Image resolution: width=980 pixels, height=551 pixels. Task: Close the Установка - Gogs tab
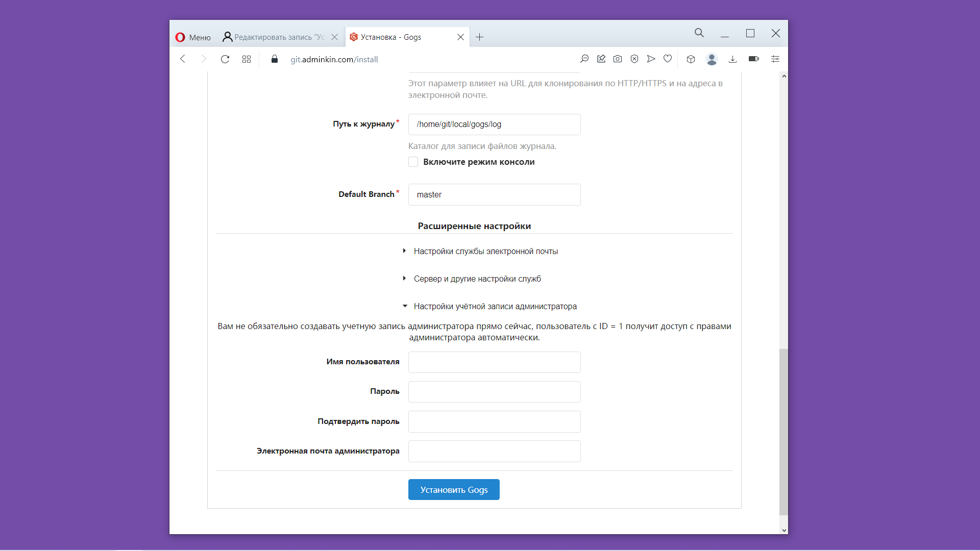pyautogui.click(x=460, y=37)
